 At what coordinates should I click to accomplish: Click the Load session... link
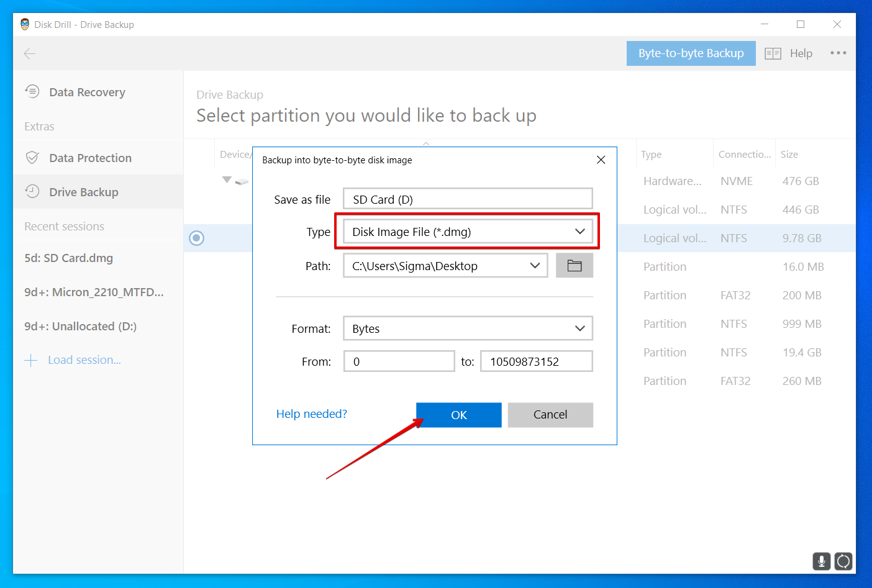click(x=84, y=360)
